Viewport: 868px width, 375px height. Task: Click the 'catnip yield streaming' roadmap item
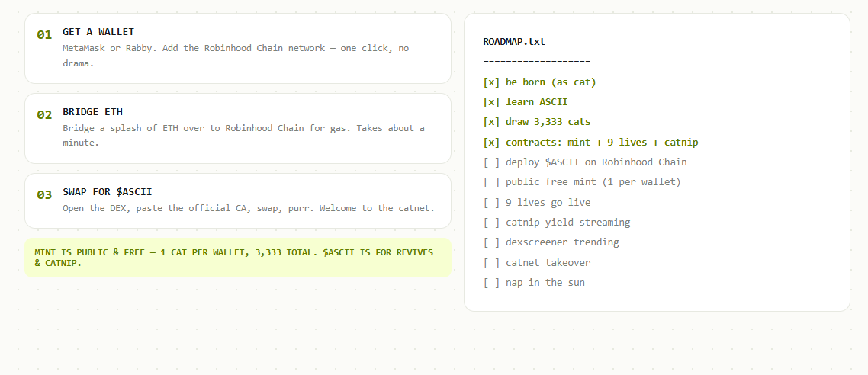(x=557, y=223)
